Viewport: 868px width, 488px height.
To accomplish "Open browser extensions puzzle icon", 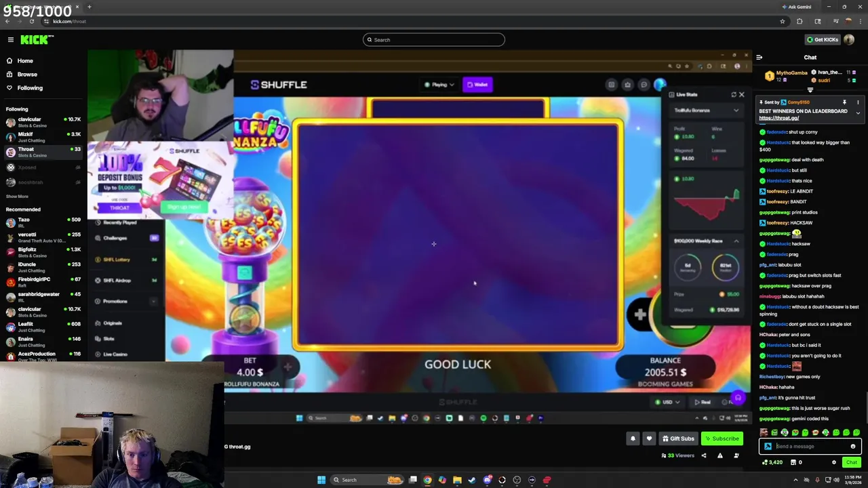I will click(800, 21).
